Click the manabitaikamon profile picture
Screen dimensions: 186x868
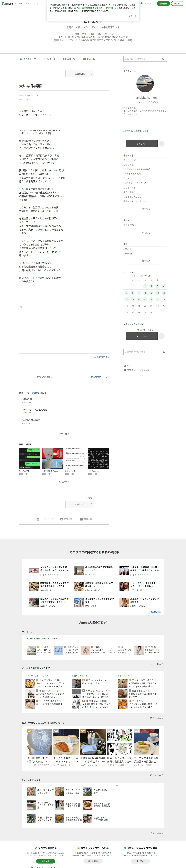coord(145,84)
